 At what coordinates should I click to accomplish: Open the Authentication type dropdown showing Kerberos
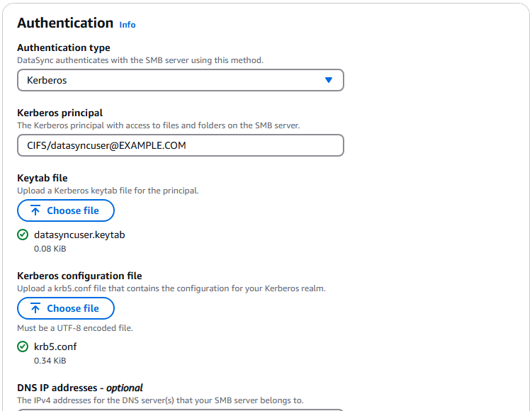click(x=180, y=80)
